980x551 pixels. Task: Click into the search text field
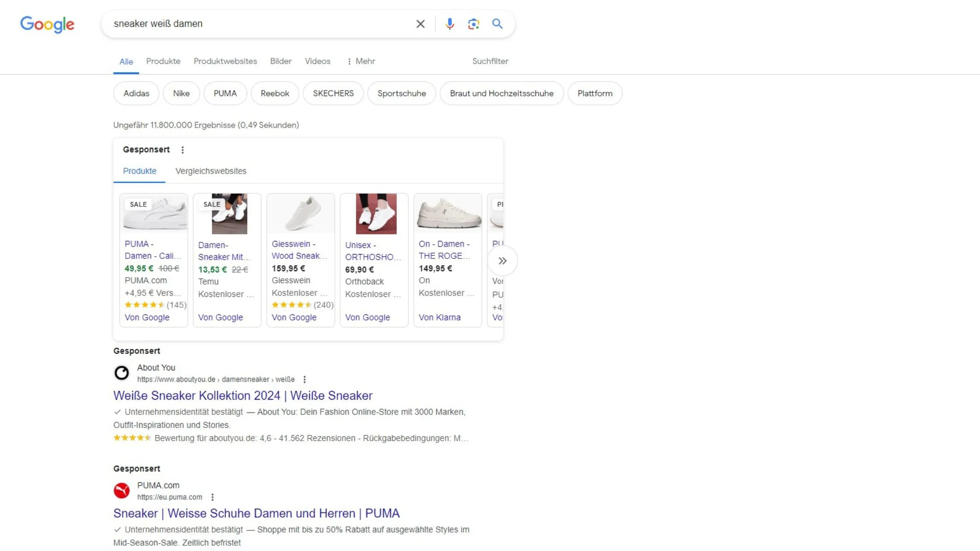tap(258, 24)
